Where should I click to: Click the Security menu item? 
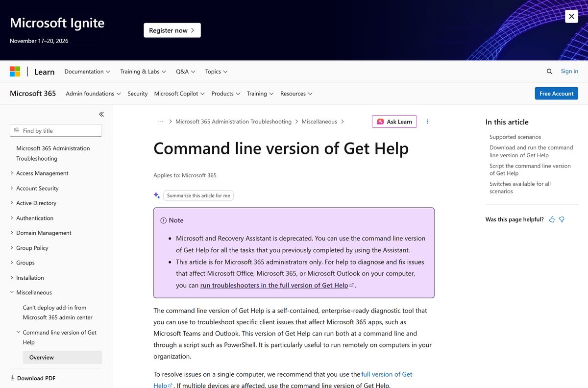click(138, 94)
